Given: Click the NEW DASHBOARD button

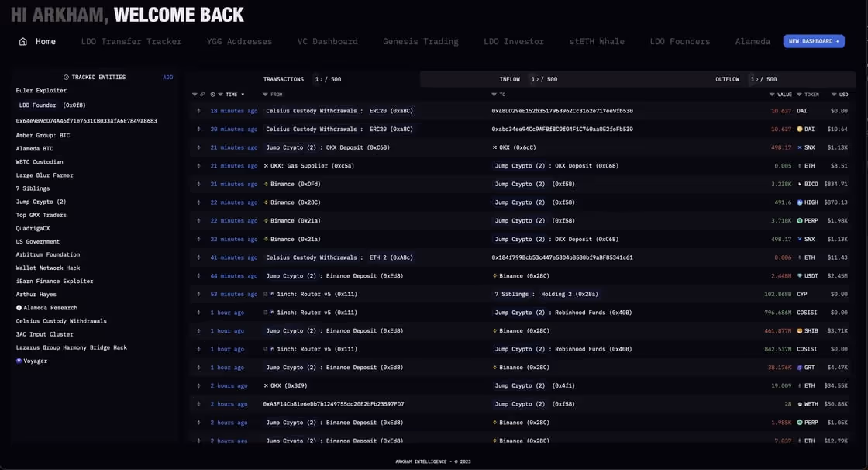Looking at the screenshot, I should tap(814, 40).
